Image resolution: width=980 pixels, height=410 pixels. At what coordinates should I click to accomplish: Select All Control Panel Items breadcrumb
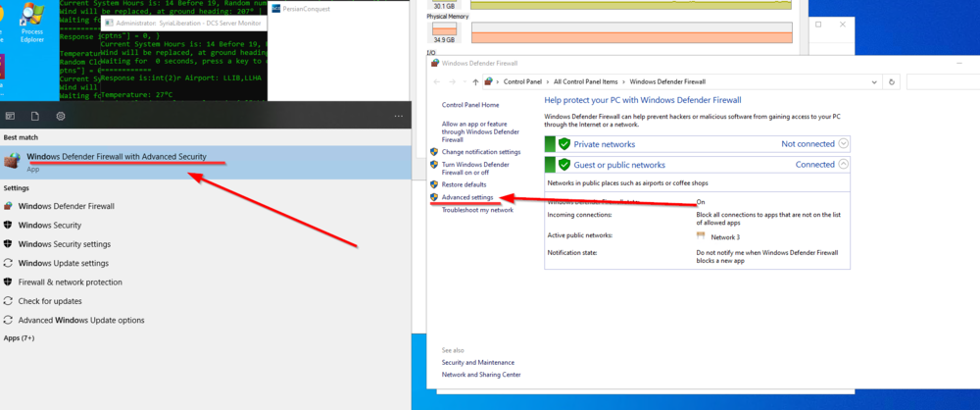(586, 82)
